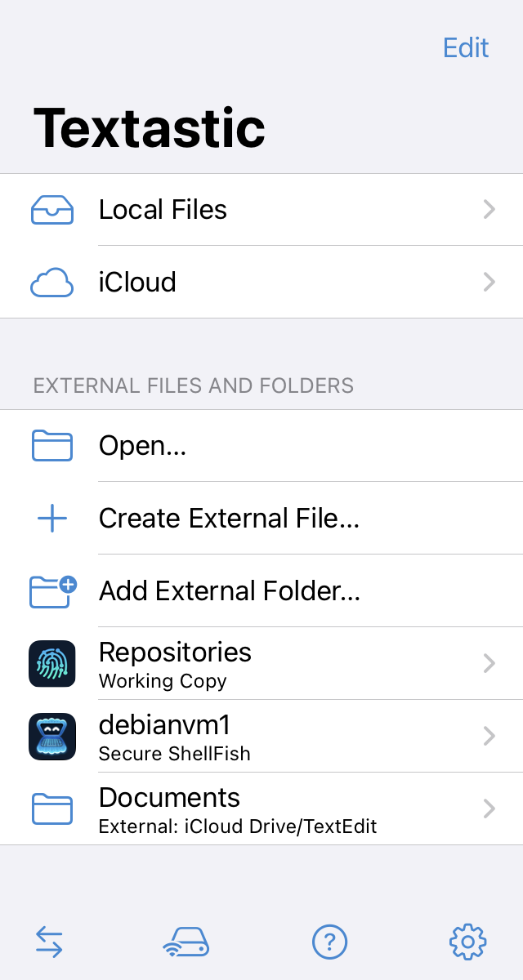Expand Documents chevron
523x980 pixels.
point(489,808)
